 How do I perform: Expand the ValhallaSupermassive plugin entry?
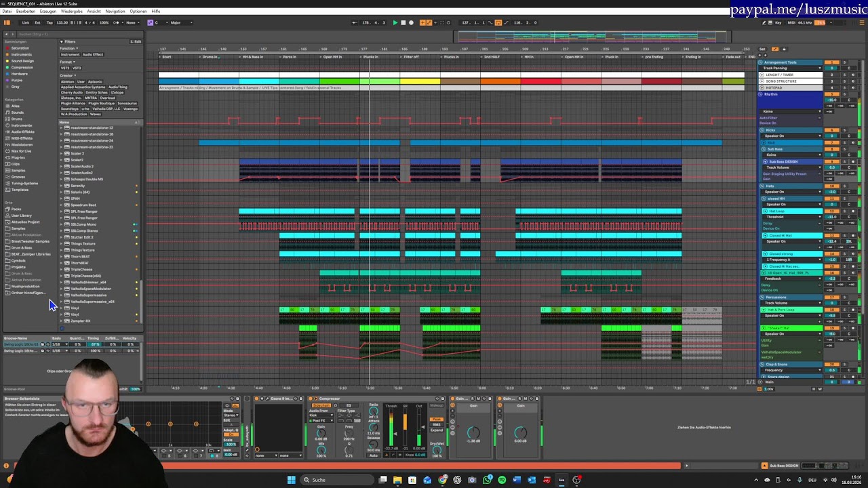click(61, 296)
